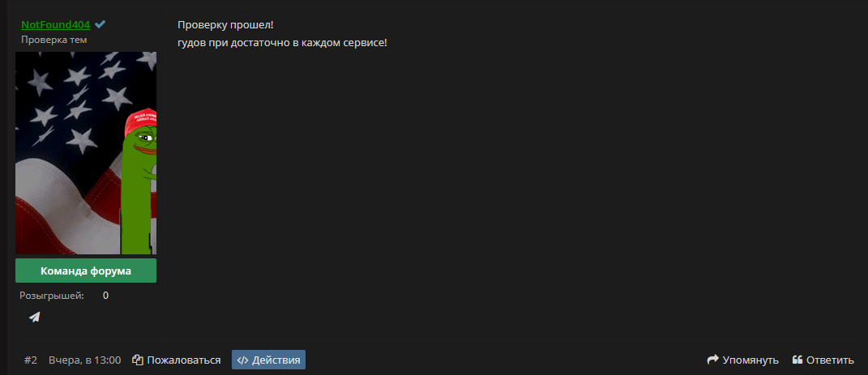
Task: Click the blue verified checkmark beside NotFound404
Action: [x=100, y=24]
